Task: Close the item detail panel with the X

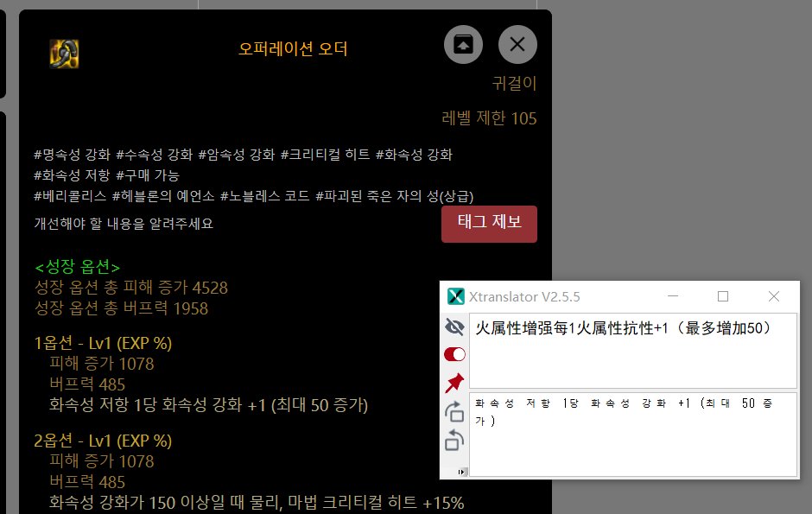Action: (x=517, y=45)
